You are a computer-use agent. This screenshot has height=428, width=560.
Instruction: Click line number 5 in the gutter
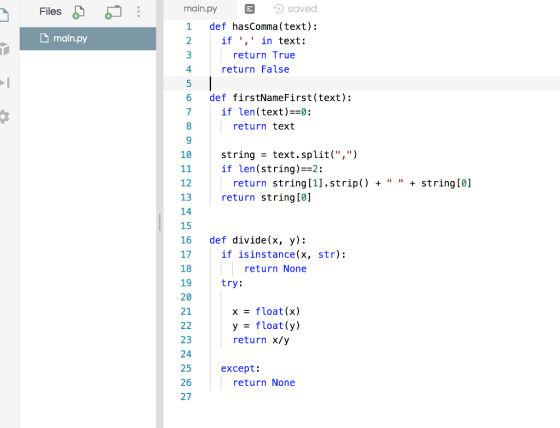[189, 84]
